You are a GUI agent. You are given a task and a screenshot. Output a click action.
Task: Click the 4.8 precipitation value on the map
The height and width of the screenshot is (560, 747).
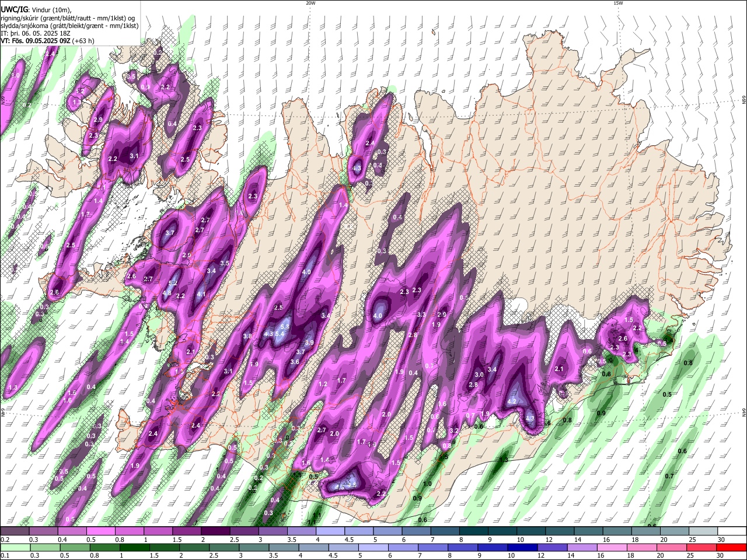click(167, 293)
